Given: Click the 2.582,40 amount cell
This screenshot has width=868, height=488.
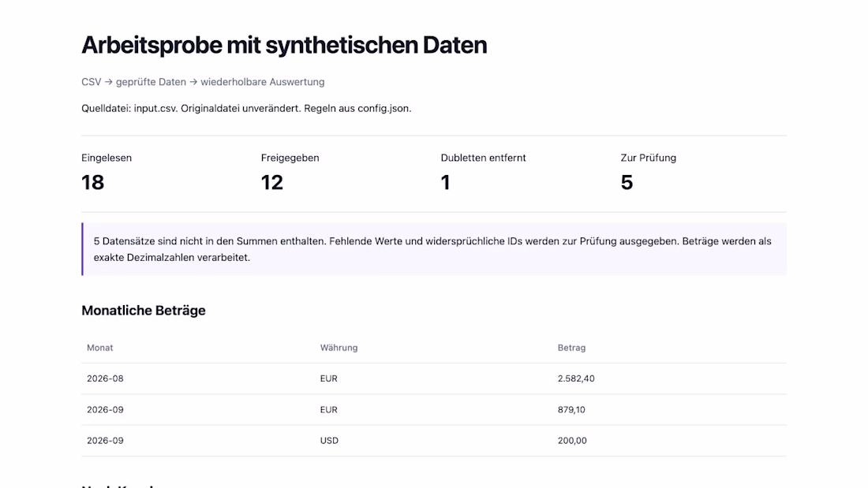Looking at the screenshot, I should [x=576, y=378].
